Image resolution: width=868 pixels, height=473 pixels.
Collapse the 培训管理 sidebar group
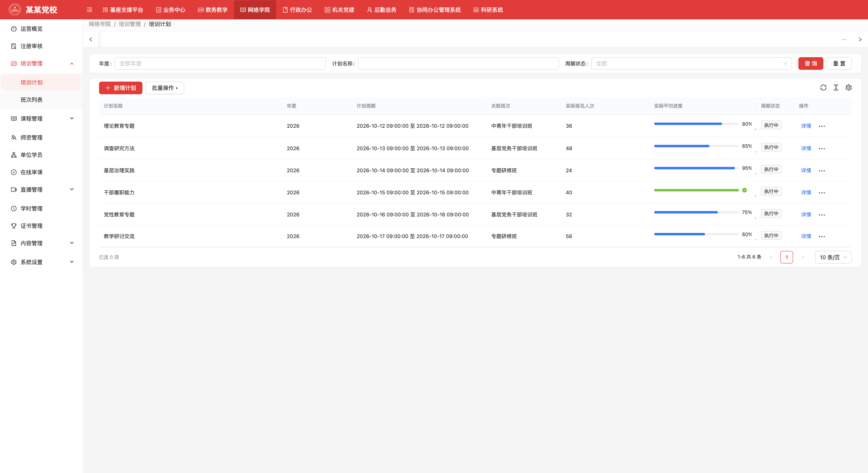pyautogui.click(x=41, y=63)
